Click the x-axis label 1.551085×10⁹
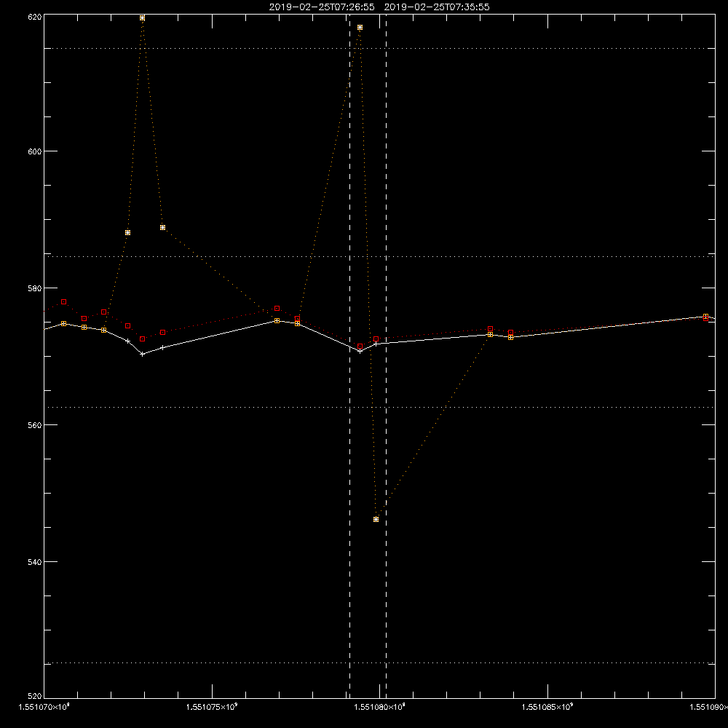 coord(547,707)
